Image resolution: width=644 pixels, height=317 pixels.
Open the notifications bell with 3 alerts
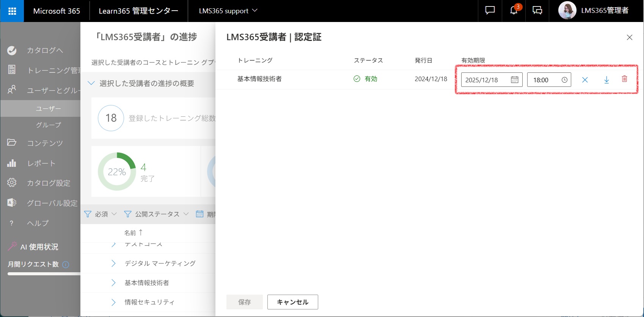coord(514,11)
